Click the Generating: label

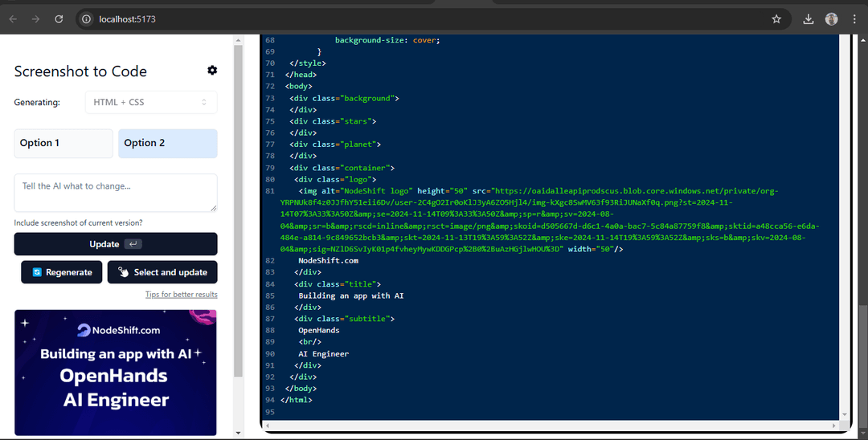click(37, 102)
